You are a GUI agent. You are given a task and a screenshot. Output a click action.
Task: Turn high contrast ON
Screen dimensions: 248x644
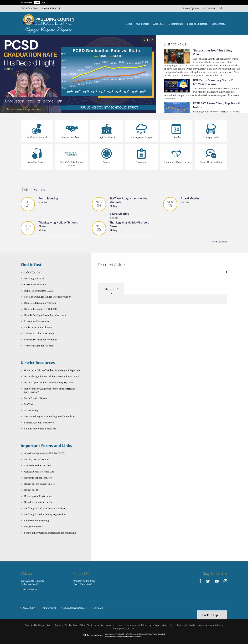coord(43,3)
